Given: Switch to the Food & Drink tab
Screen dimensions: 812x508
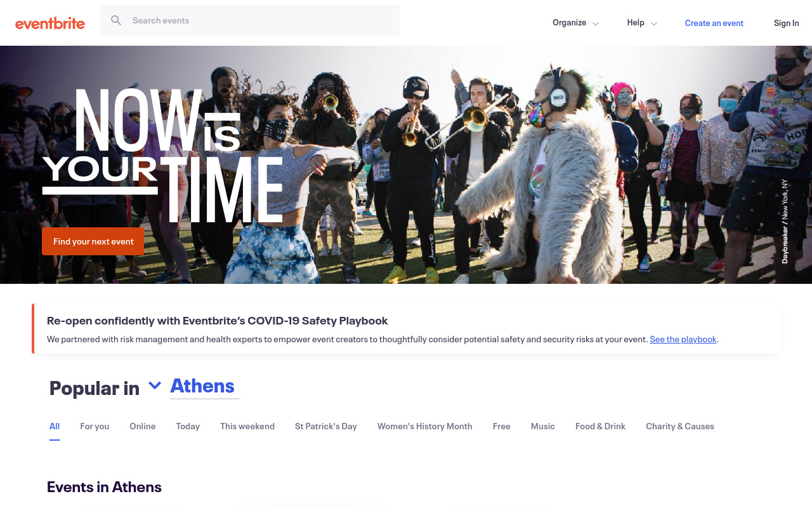Looking at the screenshot, I should click(x=600, y=426).
